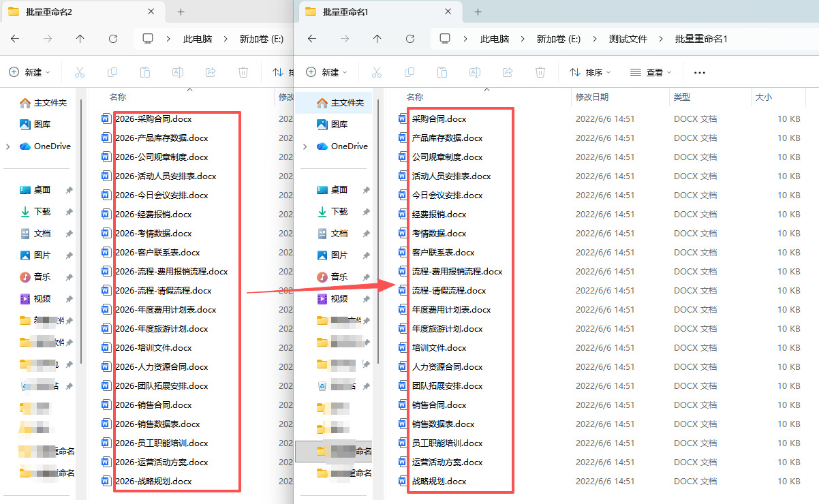
Task: Click Paste icon in 批量重命名1 window toolbar
Action: 442,72
